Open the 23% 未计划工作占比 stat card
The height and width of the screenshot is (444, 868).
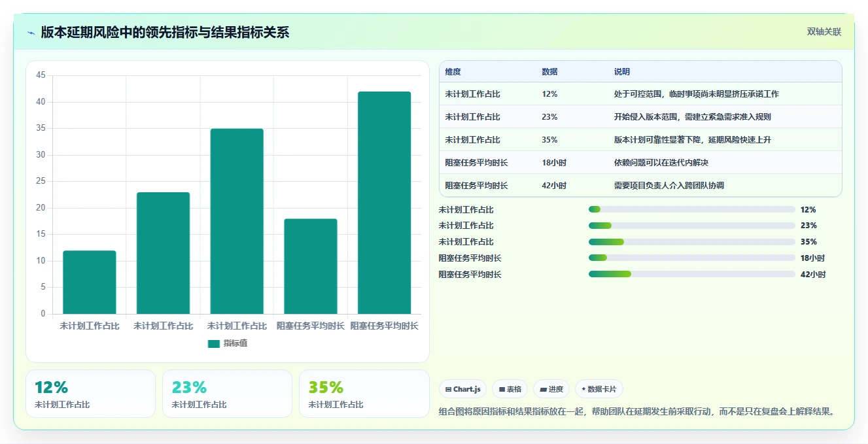pos(227,394)
